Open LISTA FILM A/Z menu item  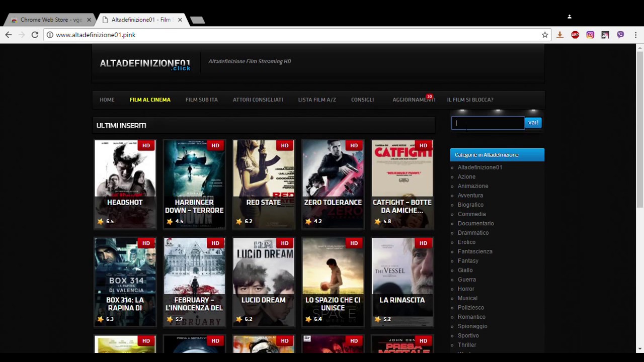317,100
